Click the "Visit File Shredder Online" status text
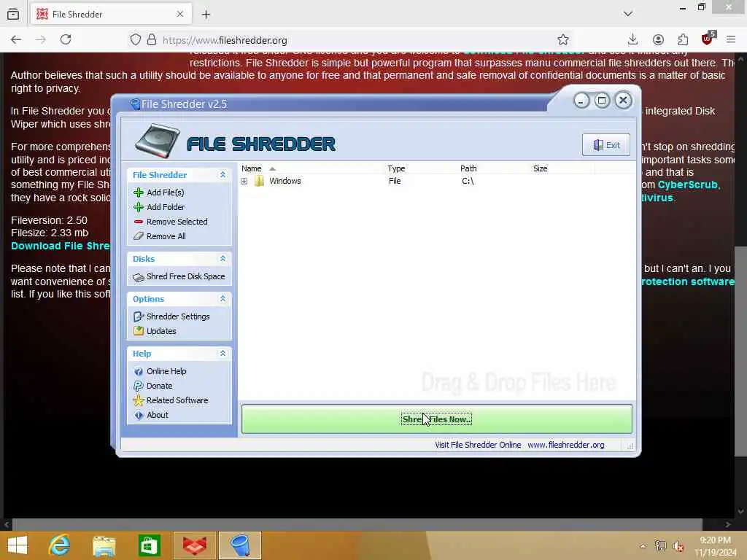 click(478, 445)
